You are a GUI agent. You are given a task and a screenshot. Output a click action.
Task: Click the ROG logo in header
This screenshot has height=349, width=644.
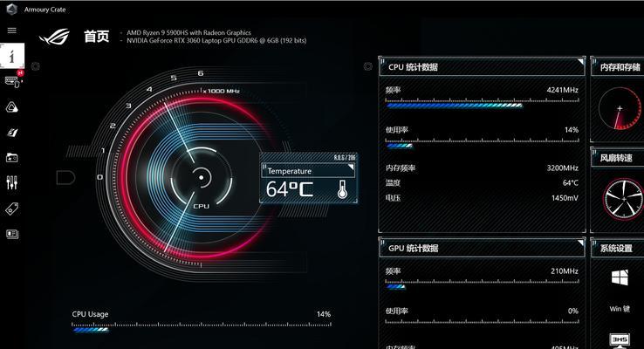tap(54, 37)
